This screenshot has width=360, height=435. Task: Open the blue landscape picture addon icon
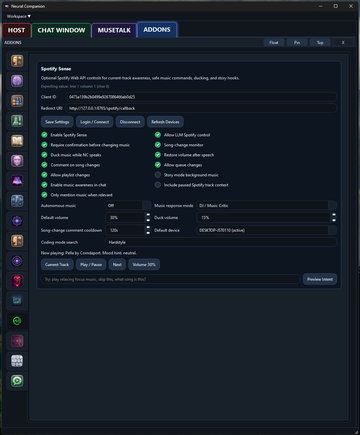tap(17, 301)
